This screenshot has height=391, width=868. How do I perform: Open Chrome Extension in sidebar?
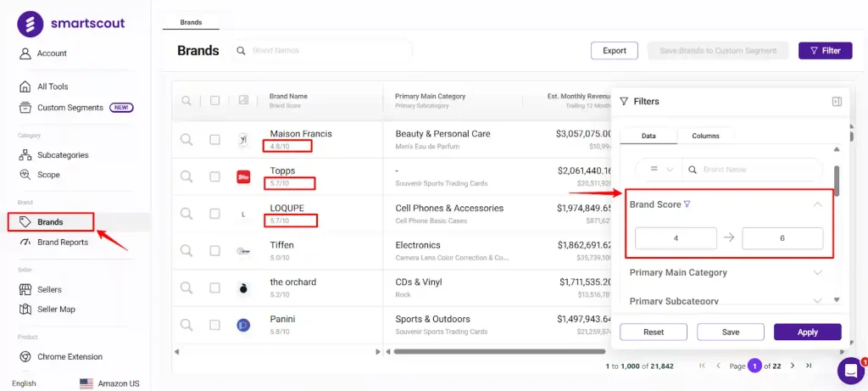(x=60, y=357)
